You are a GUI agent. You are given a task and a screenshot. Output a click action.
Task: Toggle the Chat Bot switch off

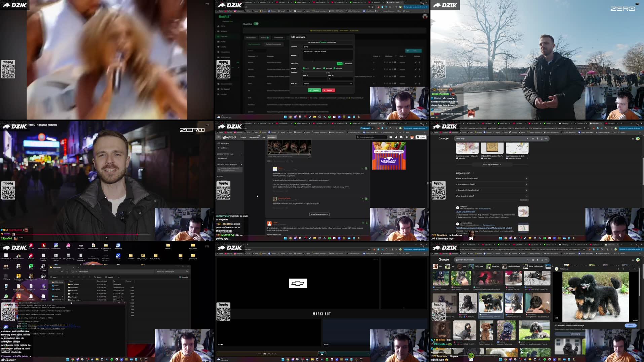[256, 24]
